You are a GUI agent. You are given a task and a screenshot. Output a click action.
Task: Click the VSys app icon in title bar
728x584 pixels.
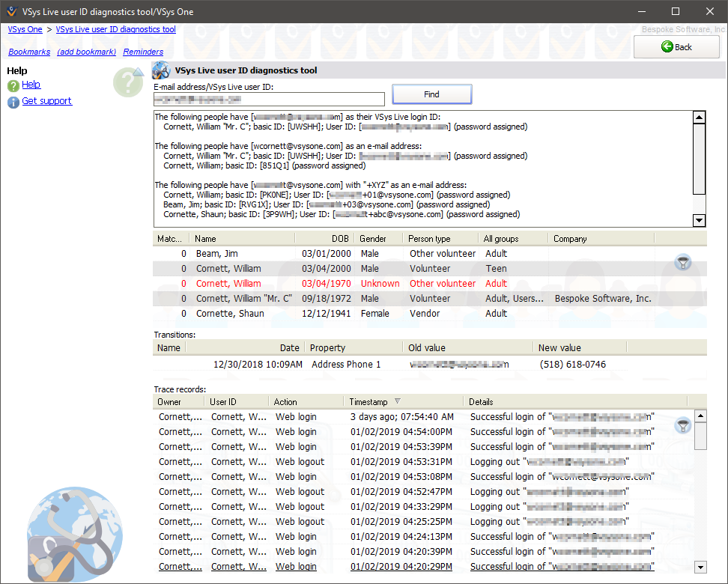pos(11,11)
